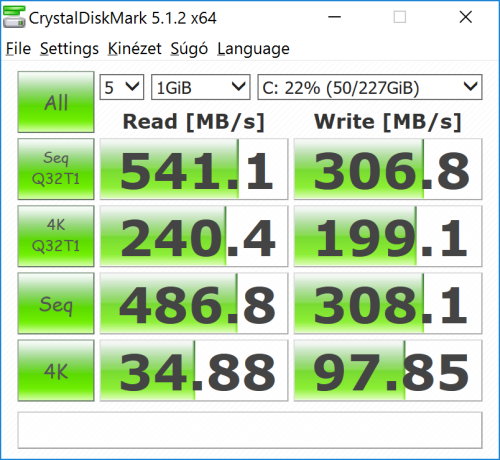Select the 4K Q32T1 write value 199.1
Image resolution: width=500 pixels, height=460 pixels.
coord(388,236)
